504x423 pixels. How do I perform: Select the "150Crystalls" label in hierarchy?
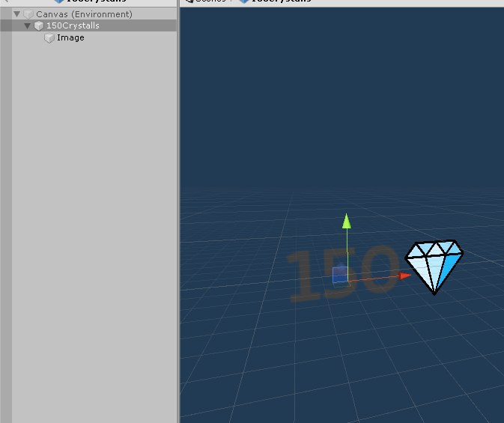73,25
